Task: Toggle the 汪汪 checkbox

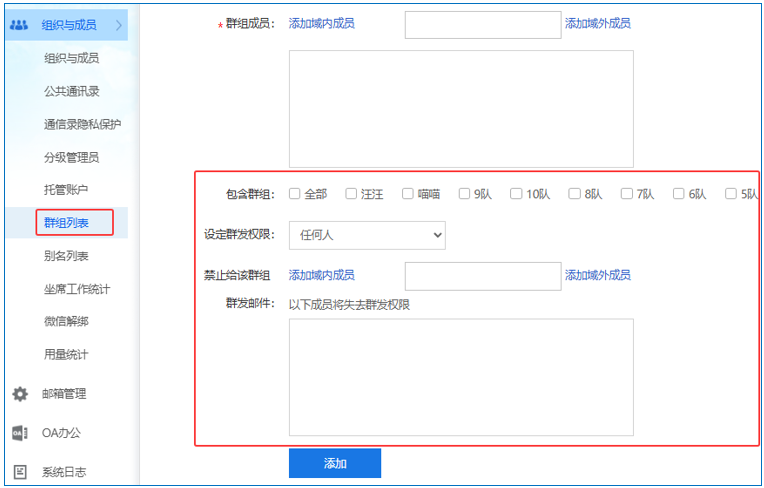Action: tap(351, 194)
